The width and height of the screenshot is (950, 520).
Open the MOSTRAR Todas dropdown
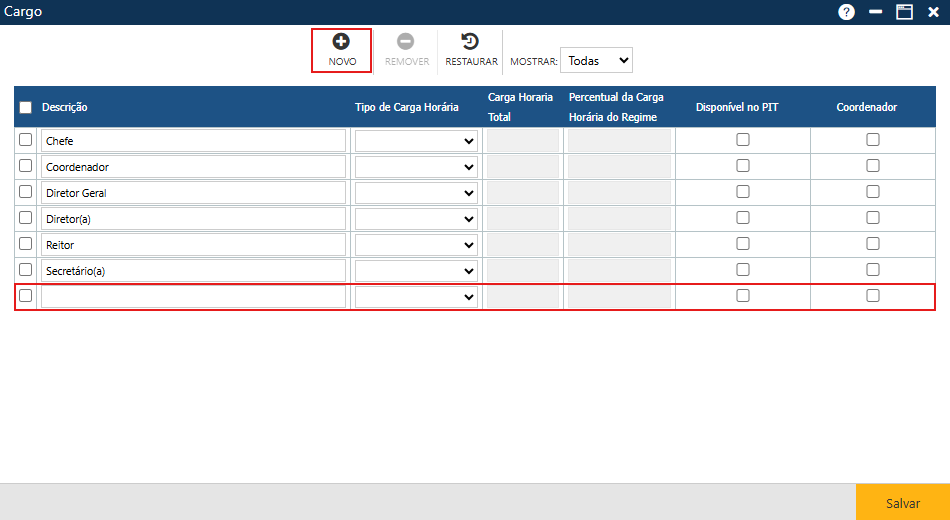(x=596, y=61)
